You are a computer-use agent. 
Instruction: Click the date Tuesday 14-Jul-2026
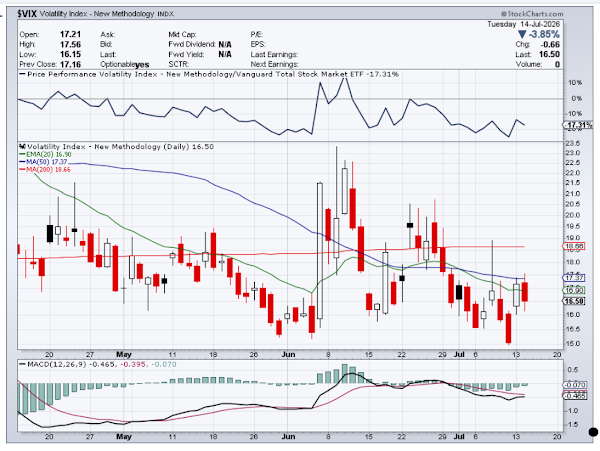[523, 24]
